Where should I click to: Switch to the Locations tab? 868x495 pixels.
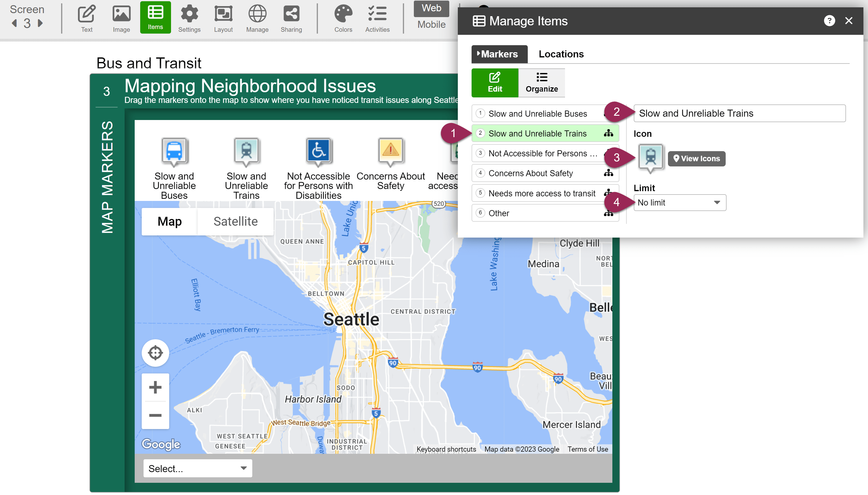(x=561, y=54)
